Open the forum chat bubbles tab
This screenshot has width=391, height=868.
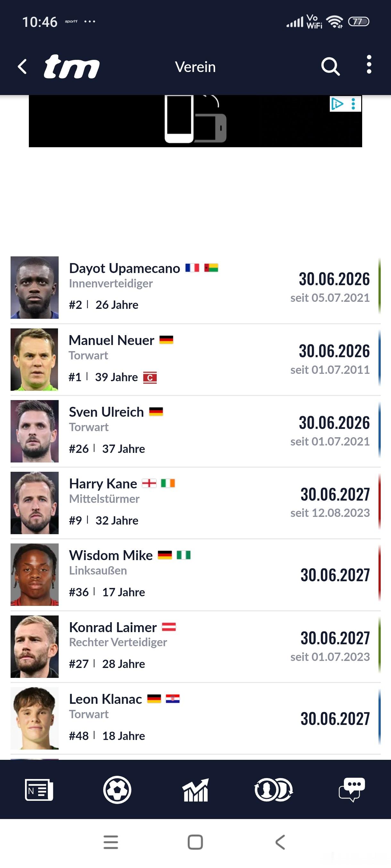coord(352,789)
